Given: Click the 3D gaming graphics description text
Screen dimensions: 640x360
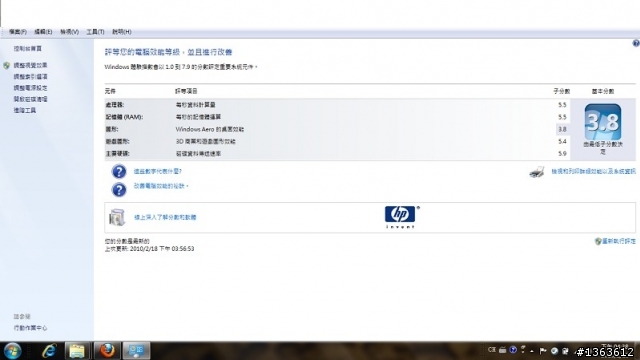Looking at the screenshot, I should (x=206, y=142).
